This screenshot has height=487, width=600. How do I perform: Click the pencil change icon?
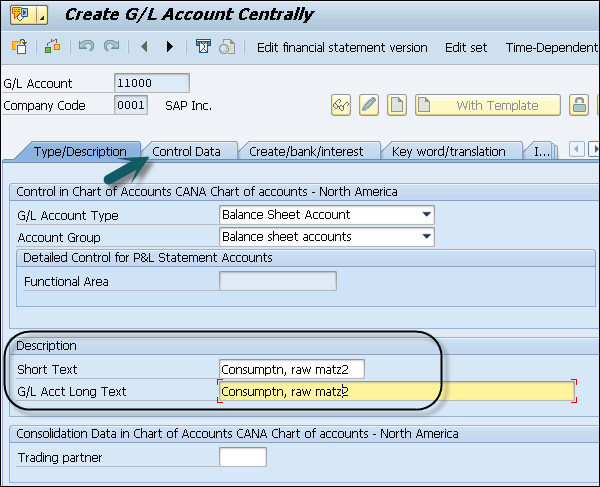[x=369, y=106]
